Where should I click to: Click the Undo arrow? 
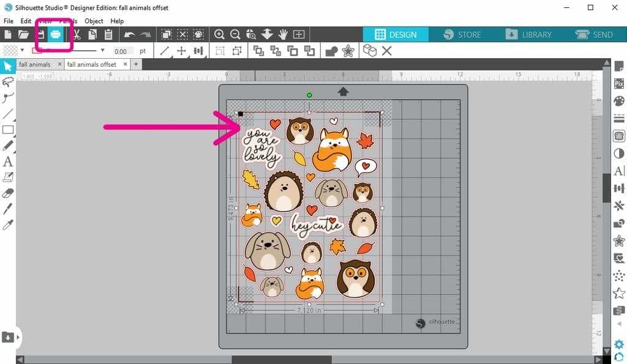pos(129,35)
